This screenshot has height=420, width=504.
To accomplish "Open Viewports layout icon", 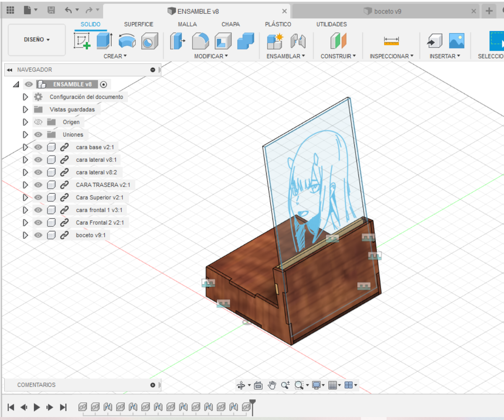I will tap(349, 385).
